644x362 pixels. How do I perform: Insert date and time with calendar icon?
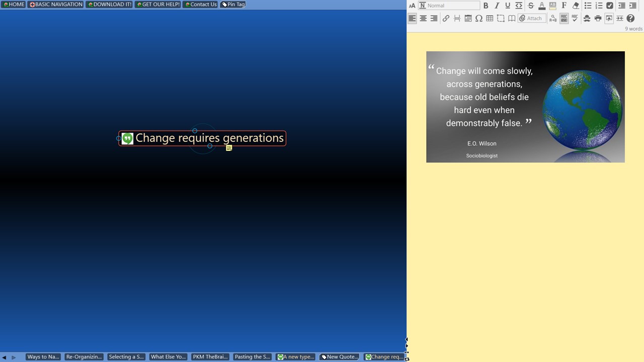point(468,19)
